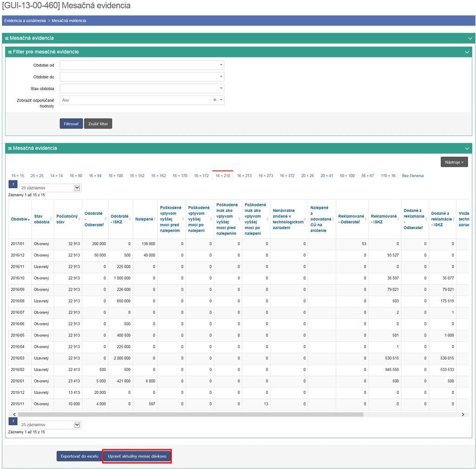Click the top page 1 pagination button
The image size is (476, 469).
13,184
